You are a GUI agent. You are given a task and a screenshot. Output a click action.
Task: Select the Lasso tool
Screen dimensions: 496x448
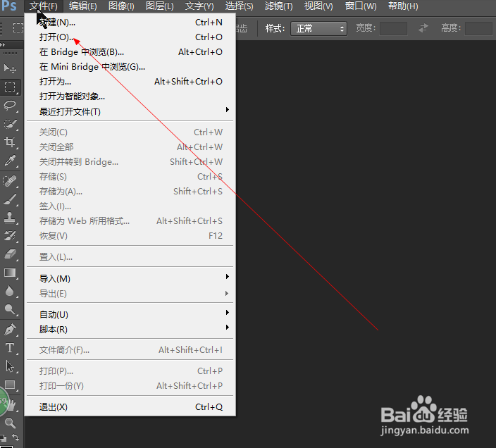click(10, 105)
